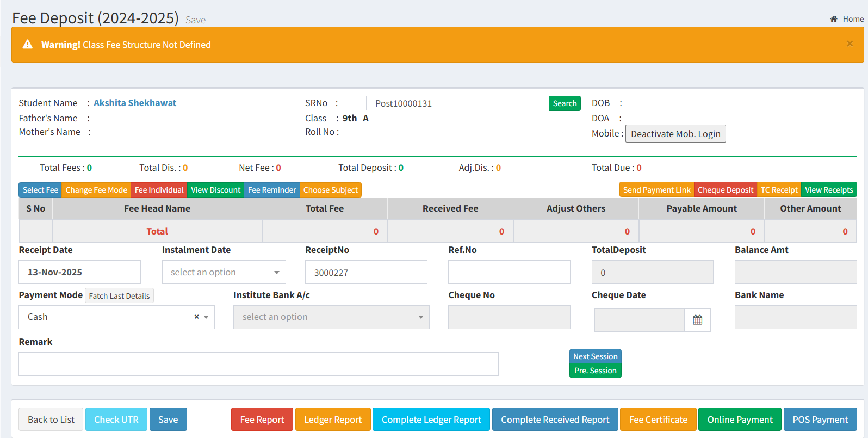Send Payment Link to student

656,190
